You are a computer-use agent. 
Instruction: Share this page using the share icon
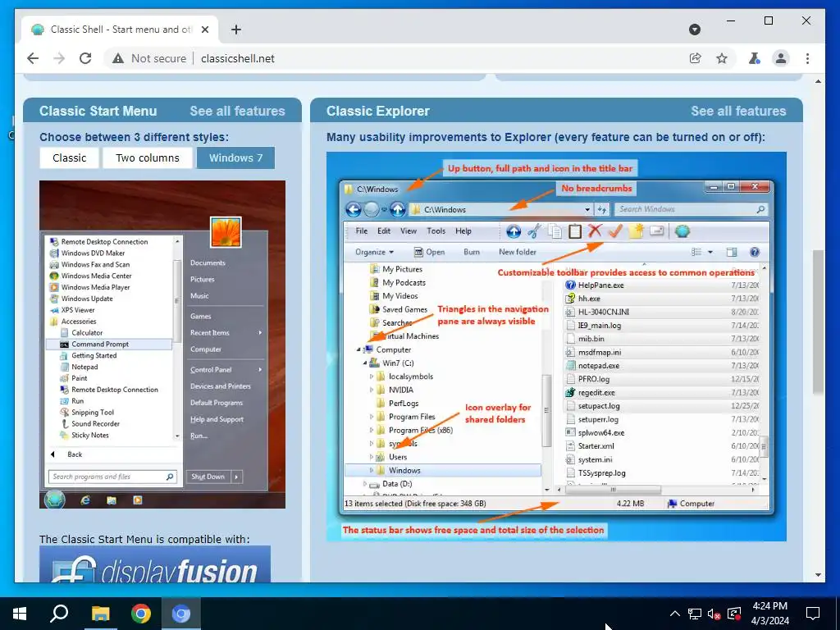coord(696,58)
